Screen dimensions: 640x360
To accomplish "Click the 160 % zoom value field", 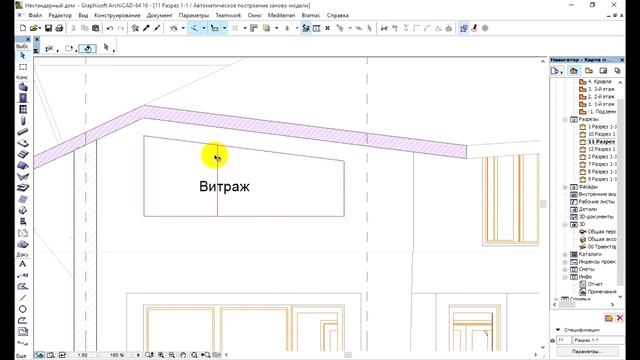I will click(117, 355).
